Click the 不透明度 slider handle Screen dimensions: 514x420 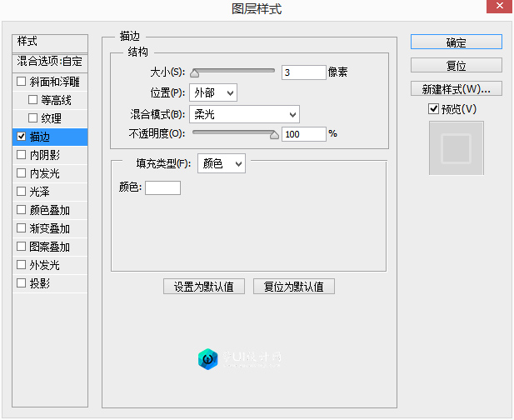click(274, 135)
